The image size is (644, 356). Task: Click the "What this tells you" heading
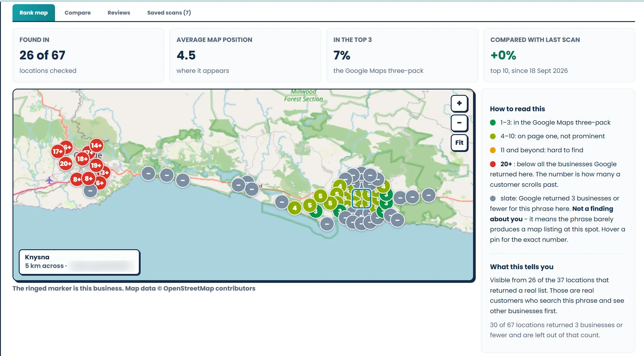(x=522, y=267)
